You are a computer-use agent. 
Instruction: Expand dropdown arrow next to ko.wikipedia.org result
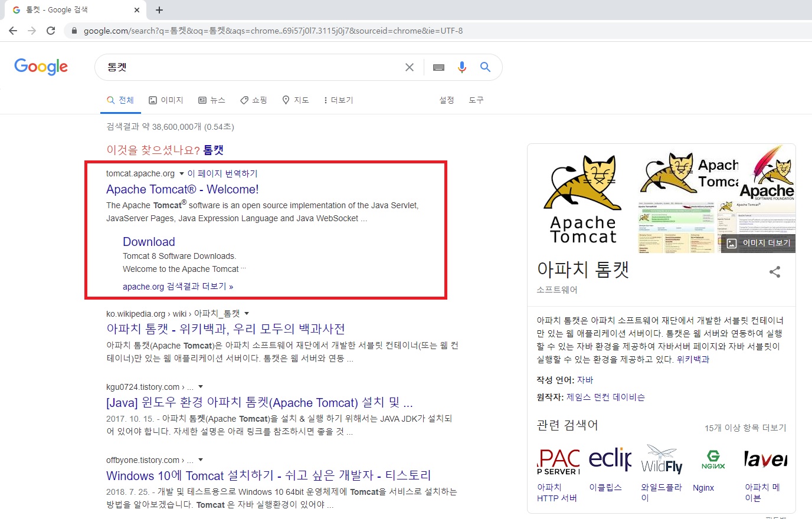tap(247, 313)
